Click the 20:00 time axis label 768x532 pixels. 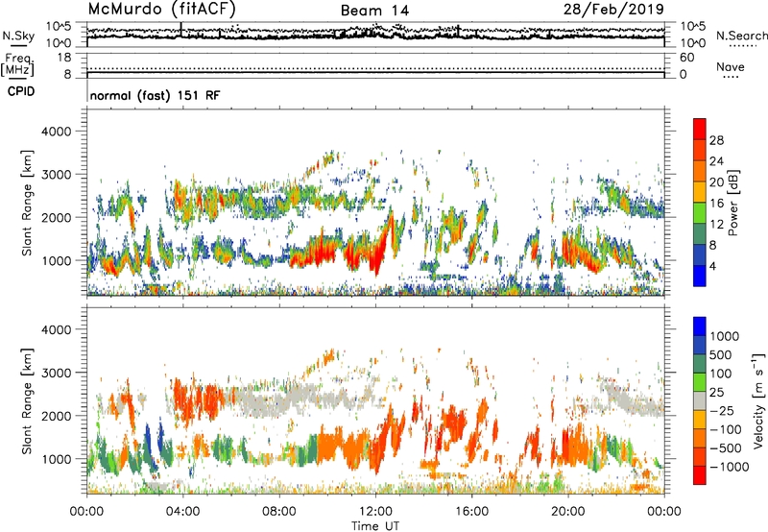click(568, 512)
